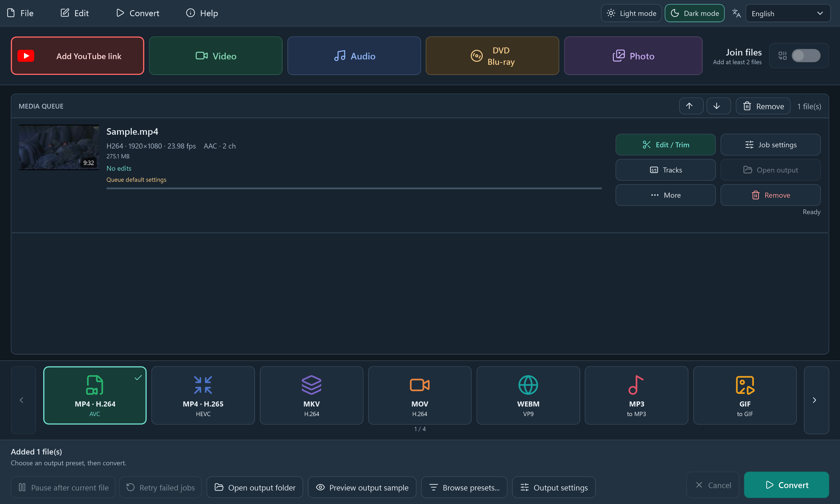Click Open output folder button

tap(255, 487)
